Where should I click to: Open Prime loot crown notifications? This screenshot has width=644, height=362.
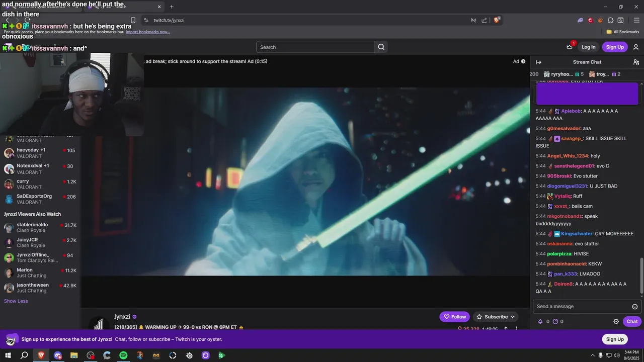click(570, 47)
